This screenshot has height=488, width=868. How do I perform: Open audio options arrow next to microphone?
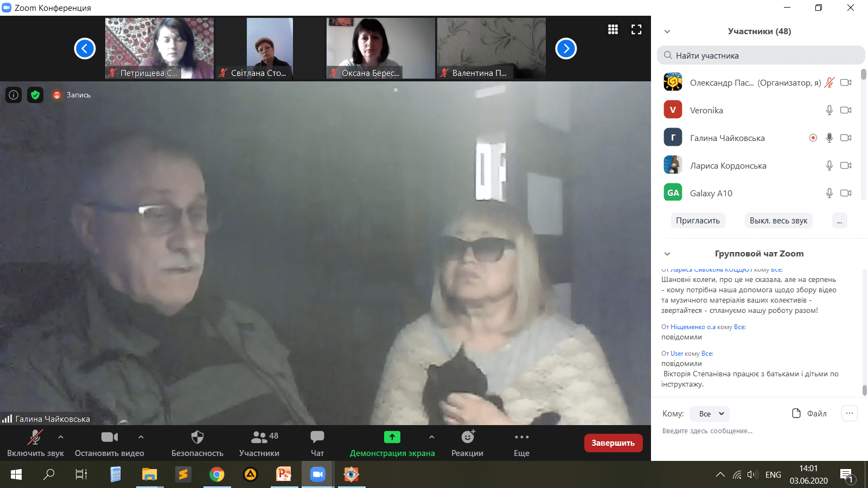[x=61, y=436]
